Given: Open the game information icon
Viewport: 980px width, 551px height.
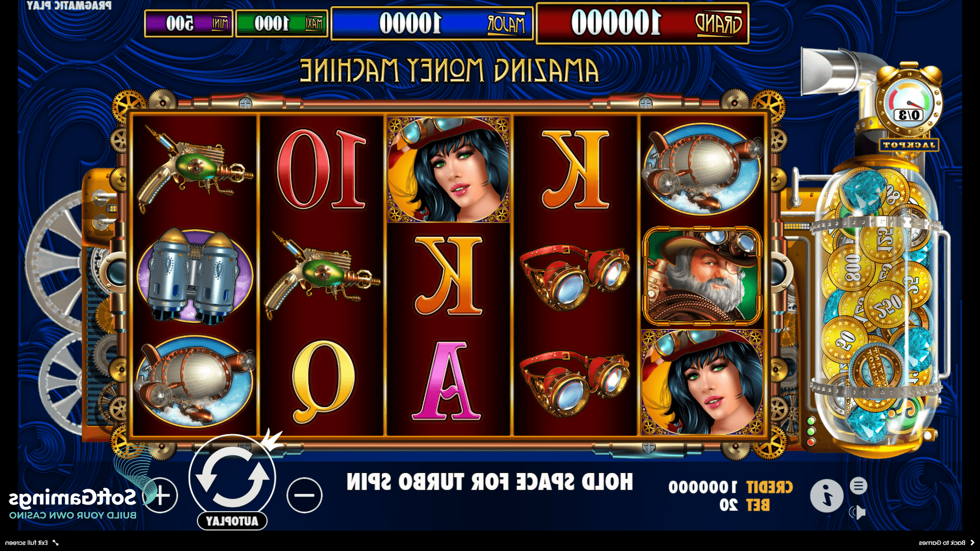Looking at the screenshot, I should pos(827,495).
